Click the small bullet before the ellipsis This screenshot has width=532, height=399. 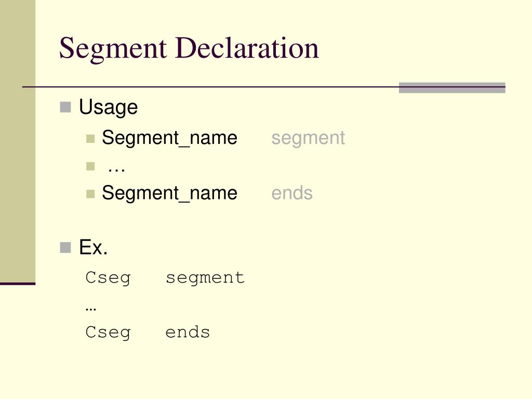pyautogui.click(x=91, y=166)
